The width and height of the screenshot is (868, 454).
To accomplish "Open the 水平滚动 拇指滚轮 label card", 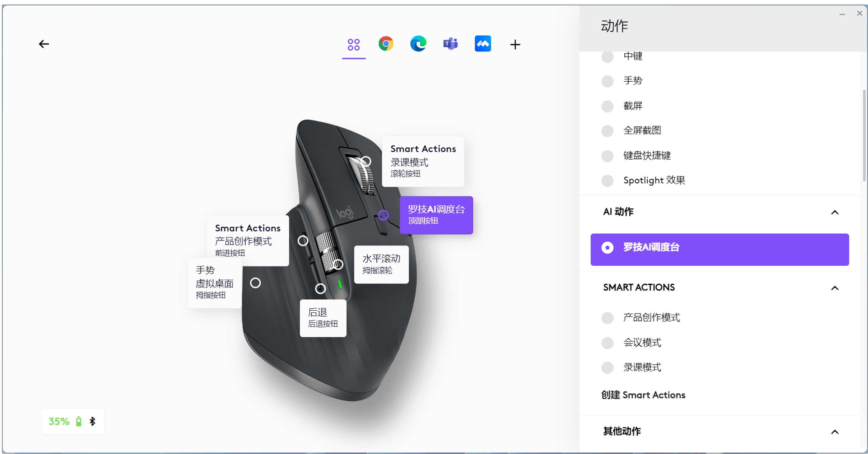I will tap(381, 264).
